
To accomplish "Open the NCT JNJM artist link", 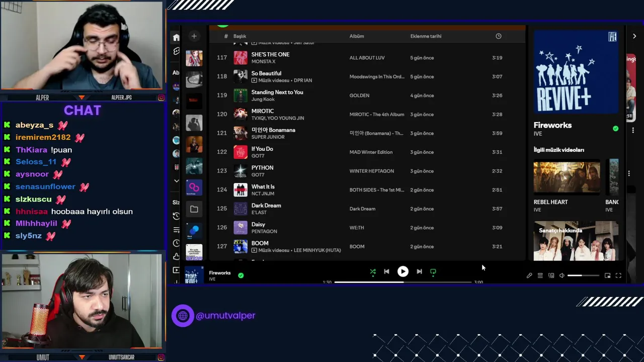I will click(x=263, y=194).
